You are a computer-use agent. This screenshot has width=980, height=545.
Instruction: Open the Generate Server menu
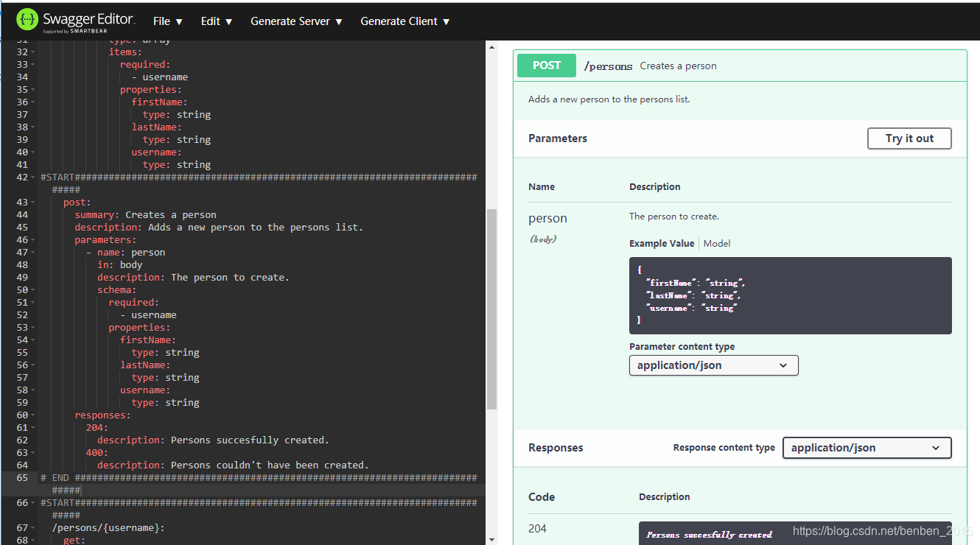click(x=296, y=21)
